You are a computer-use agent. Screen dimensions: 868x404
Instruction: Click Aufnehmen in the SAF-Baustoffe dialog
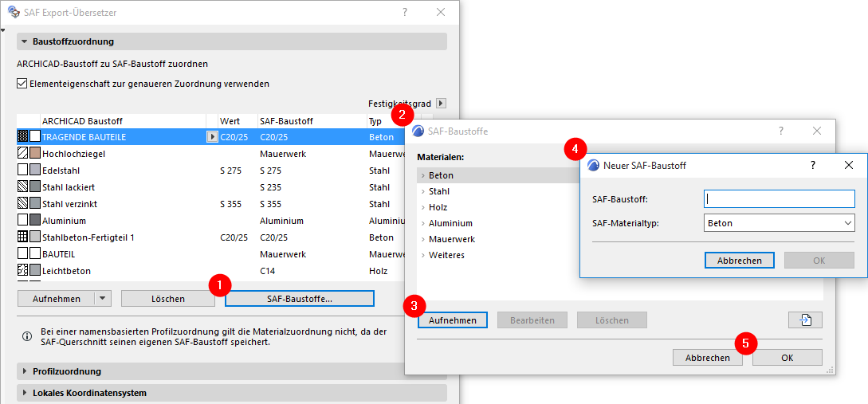pyautogui.click(x=452, y=320)
